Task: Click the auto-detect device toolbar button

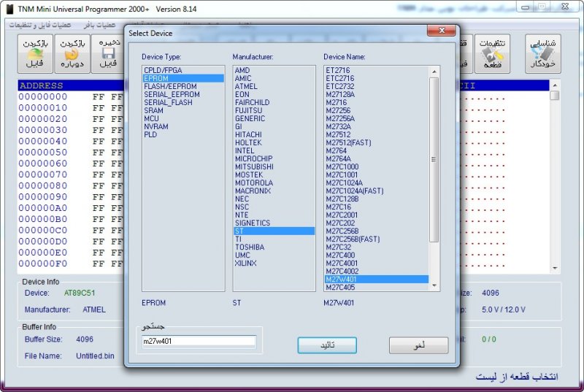Action: [542, 54]
